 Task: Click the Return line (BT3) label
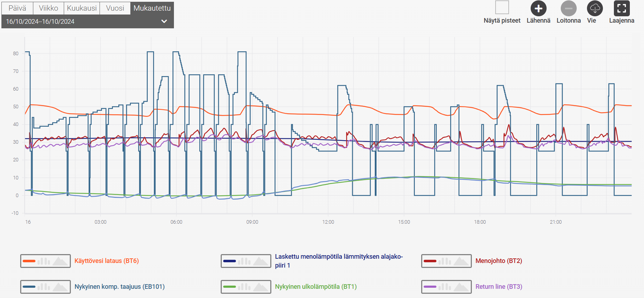tap(499, 287)
